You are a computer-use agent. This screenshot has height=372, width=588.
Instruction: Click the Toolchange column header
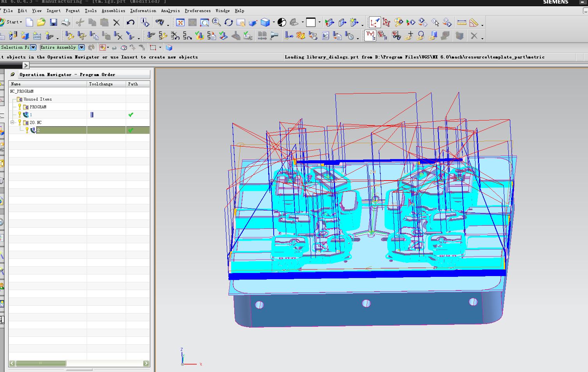[106, 84]
